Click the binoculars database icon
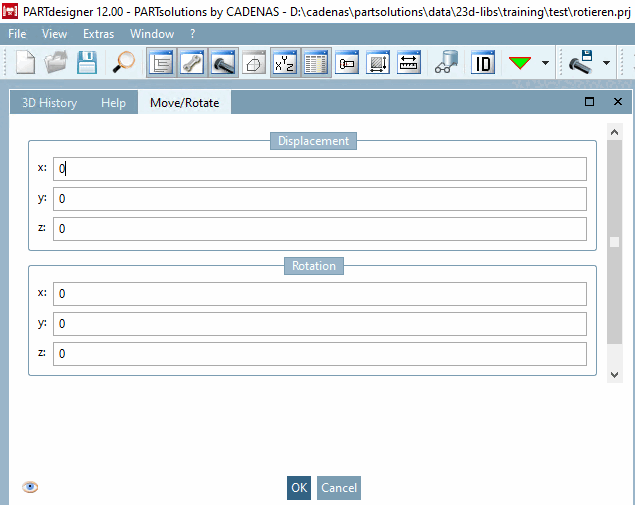The image size is (635, 505). point(446,63)
